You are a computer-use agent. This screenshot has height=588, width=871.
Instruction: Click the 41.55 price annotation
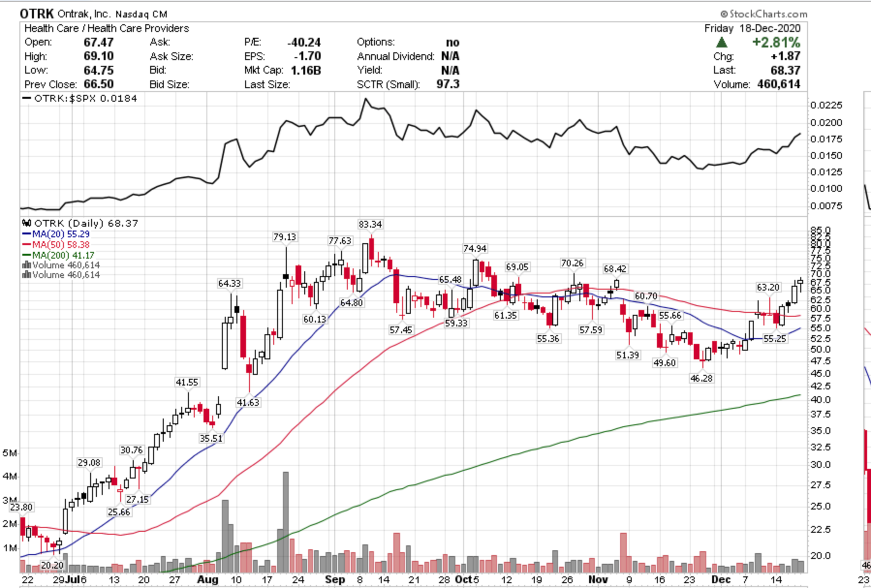pos(187,382)
